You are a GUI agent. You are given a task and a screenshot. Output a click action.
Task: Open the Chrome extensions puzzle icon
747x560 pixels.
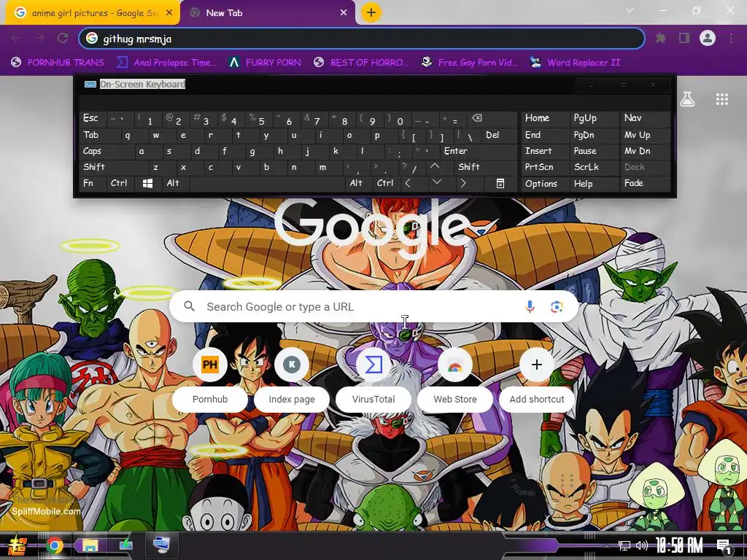tap(661, 38)
